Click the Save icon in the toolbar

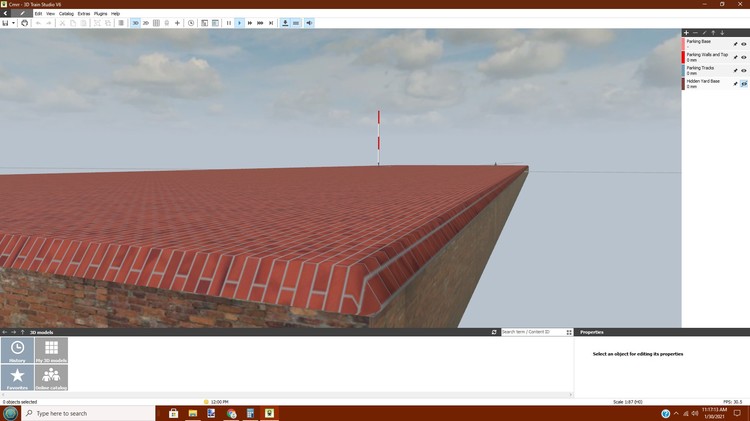[x=5, y=23]
